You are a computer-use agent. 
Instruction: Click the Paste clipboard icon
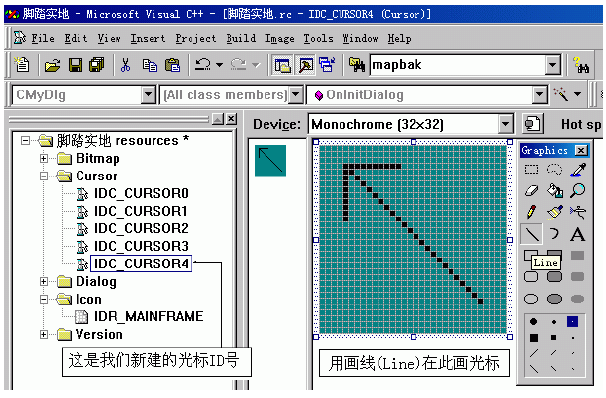[x=172, y=65]
